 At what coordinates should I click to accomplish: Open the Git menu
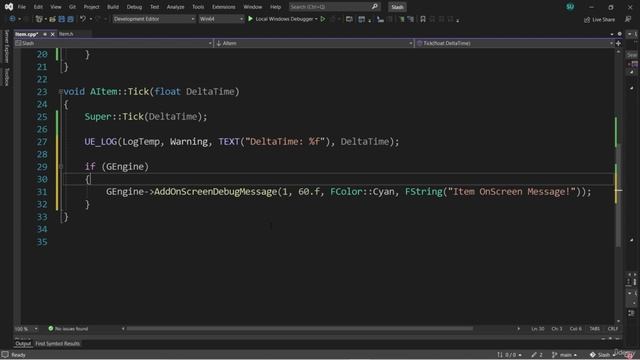72,7
